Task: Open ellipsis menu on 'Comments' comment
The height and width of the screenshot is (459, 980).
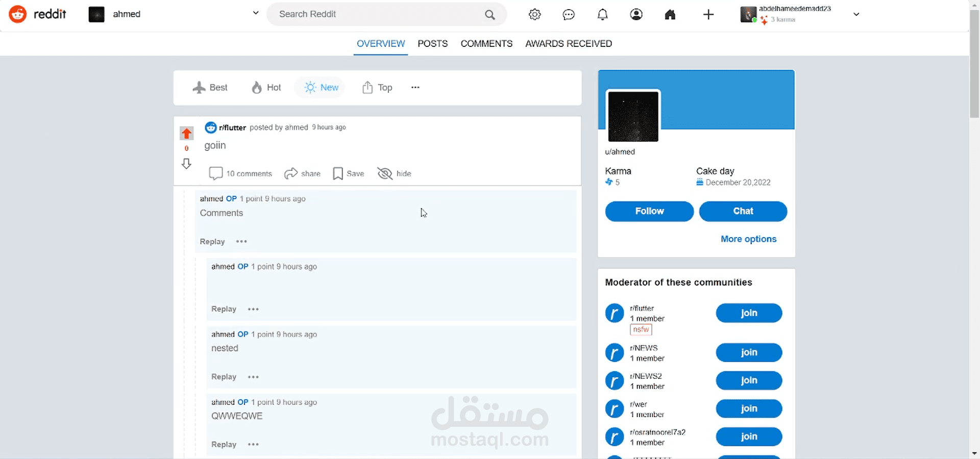Action: tap(241, 241)
